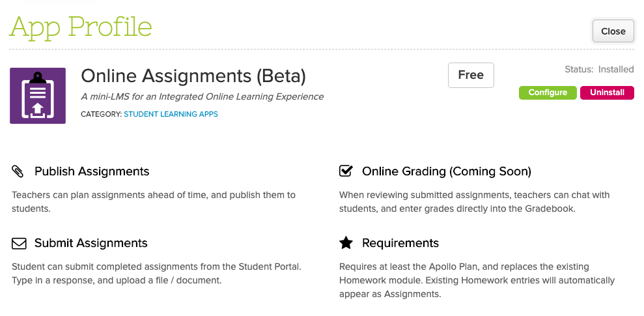Click the paperclip icon beside Publish Assignments
This screenshot has width=644, height=316.
pyautogui.click(x=18, y=172)
